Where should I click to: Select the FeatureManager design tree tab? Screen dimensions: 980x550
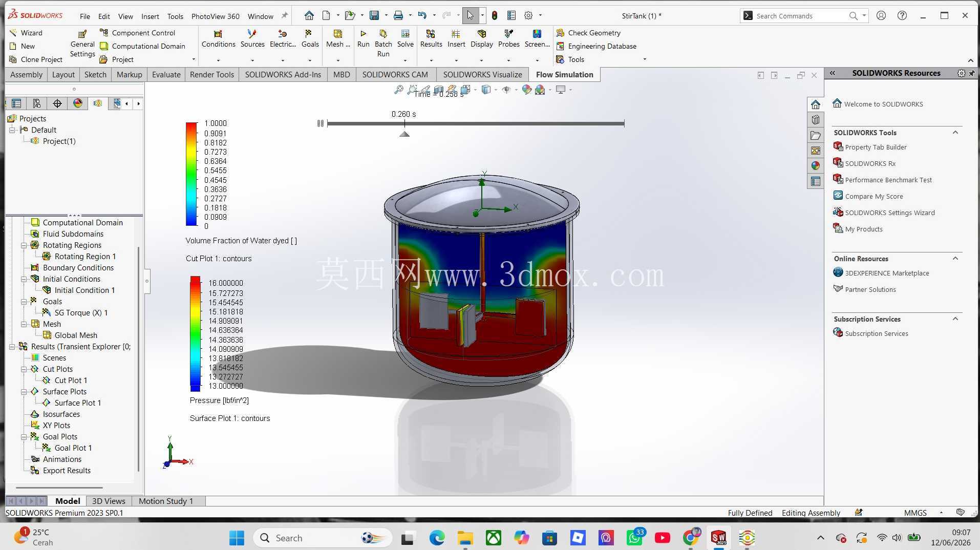pyautogui.click(x=16, y=103)
